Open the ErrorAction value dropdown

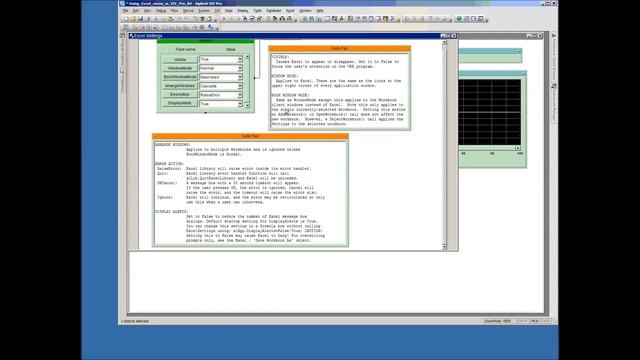(240, 95)
